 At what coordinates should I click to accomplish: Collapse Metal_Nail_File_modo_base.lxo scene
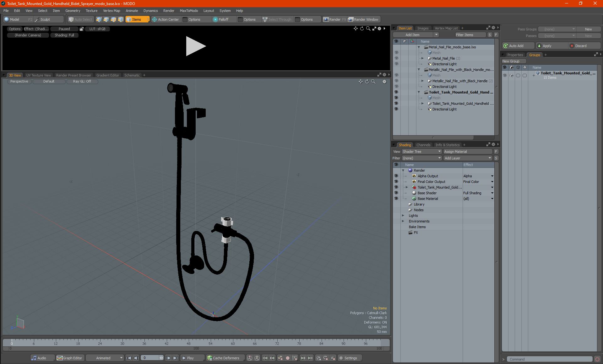click(x=419, y=47)
